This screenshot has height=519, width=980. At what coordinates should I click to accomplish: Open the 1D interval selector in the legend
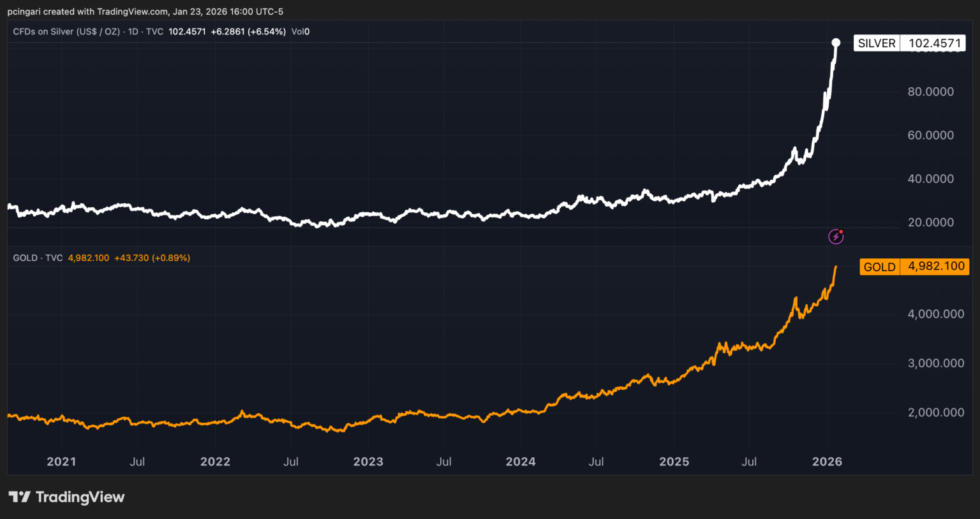[134, 31]
